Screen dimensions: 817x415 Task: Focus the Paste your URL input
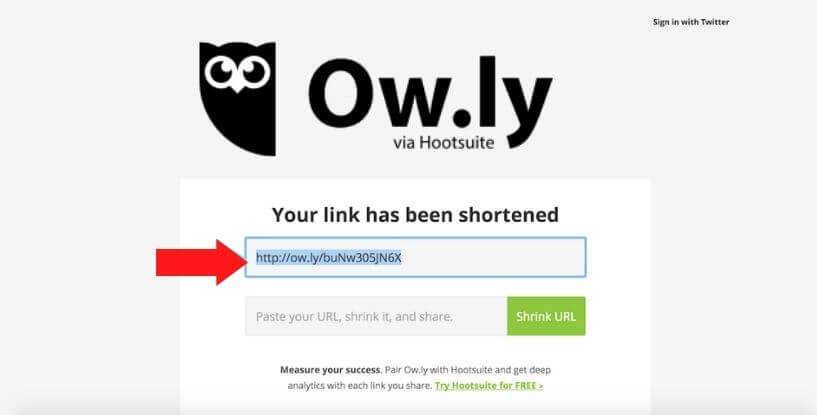(x=376, y=316)
